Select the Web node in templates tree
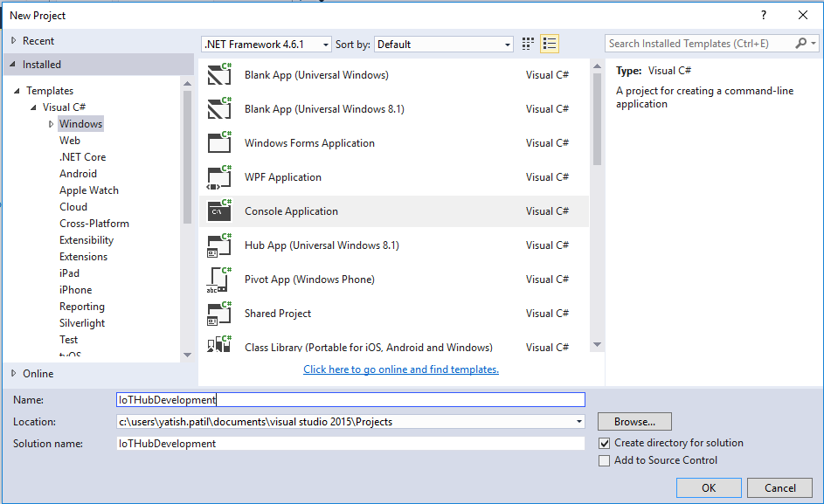 pyautogui.click(x=70, y=141)
